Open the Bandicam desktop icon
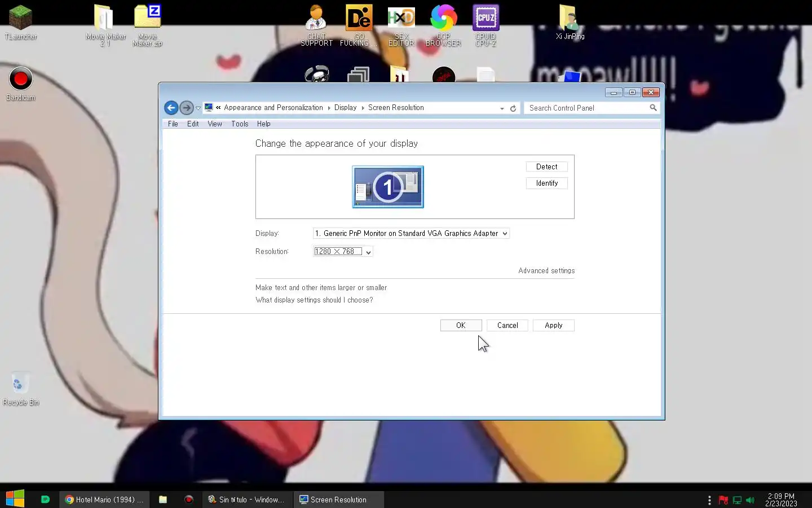 [20, 84]
